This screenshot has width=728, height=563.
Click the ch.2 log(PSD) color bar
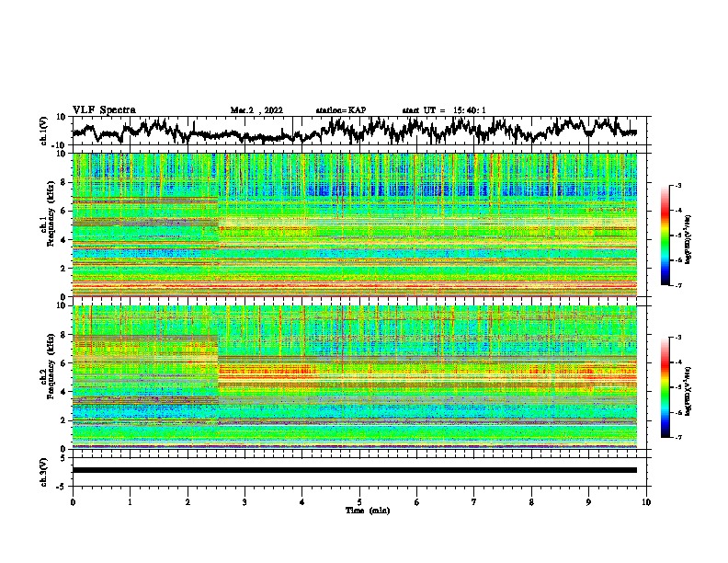click(x=665, y=387)
